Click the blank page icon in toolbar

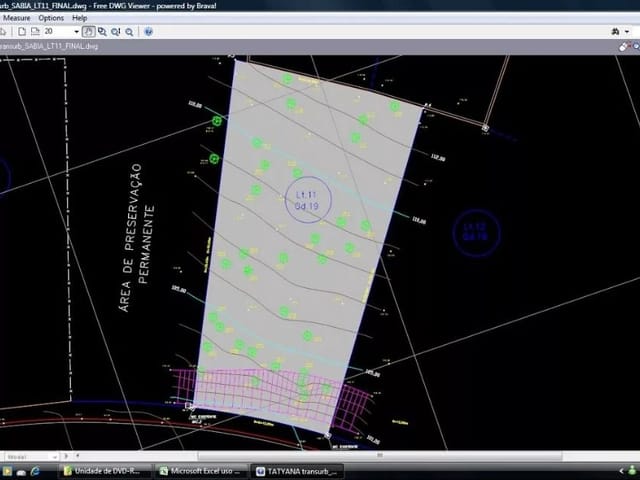click(x=22, y=31)
